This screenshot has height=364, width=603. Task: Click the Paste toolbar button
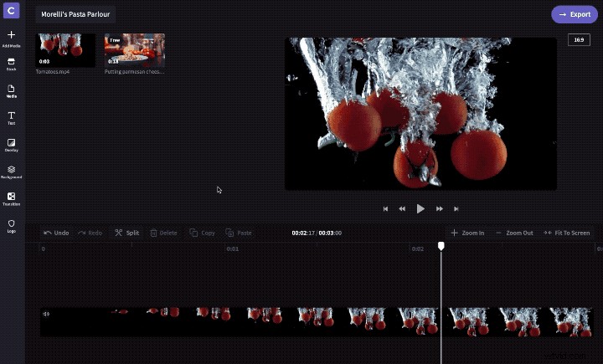(x=239, y=233)
